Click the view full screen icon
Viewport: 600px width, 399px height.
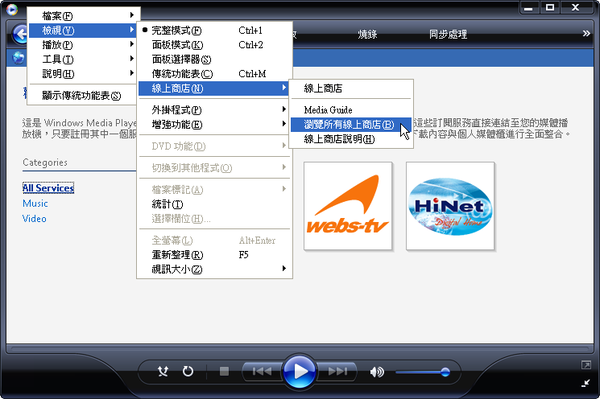(x=586, y=365)
